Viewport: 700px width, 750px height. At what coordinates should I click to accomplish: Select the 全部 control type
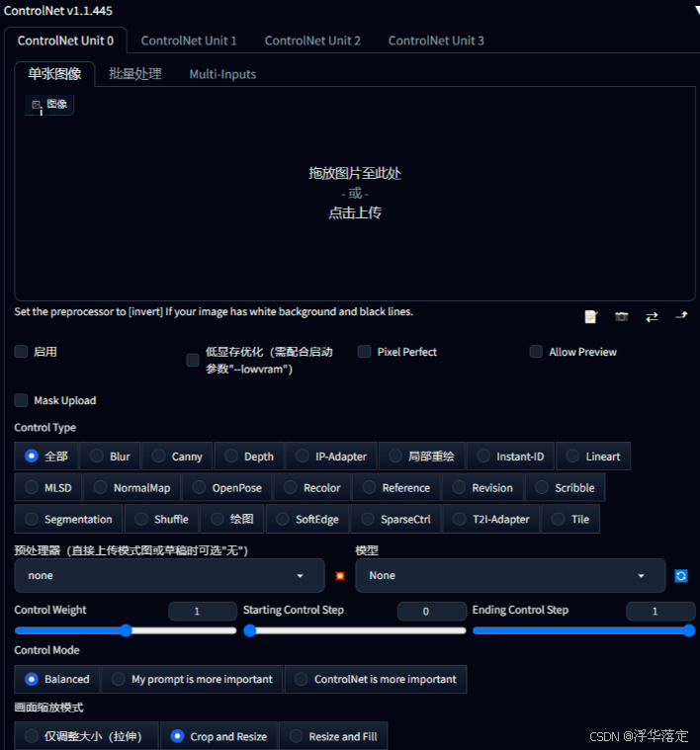pos(46,457)
